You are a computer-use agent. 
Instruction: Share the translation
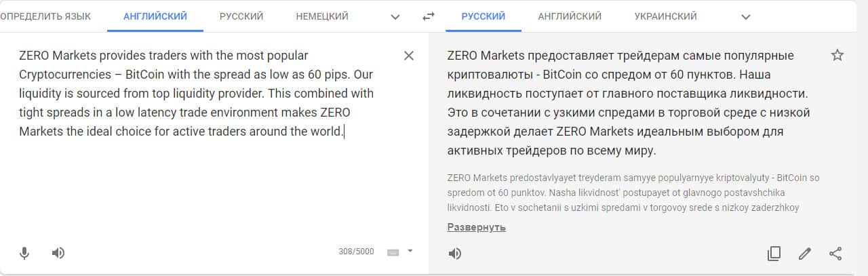click(x=835, y=254)
